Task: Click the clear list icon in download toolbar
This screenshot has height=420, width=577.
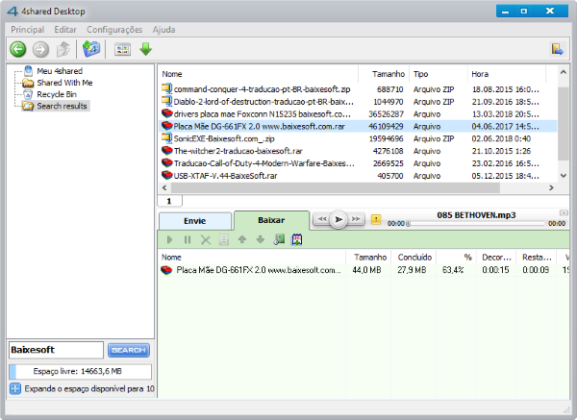Action: (224, 240)
